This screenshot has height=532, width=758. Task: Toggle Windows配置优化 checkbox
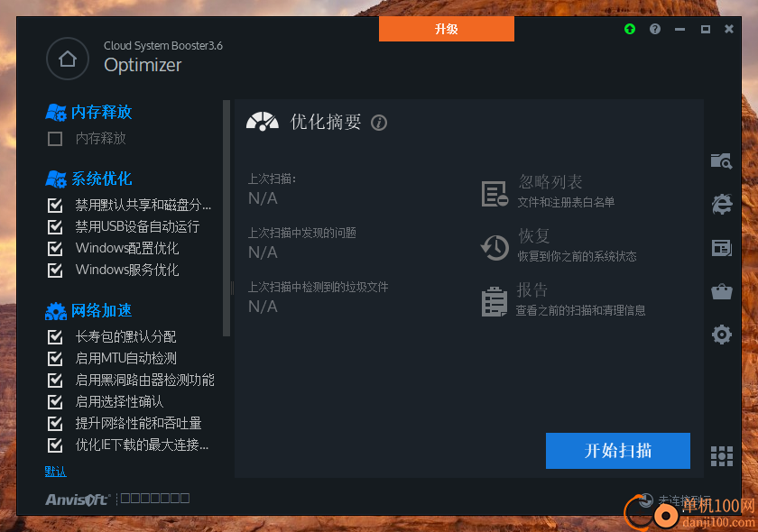point(55,248)
